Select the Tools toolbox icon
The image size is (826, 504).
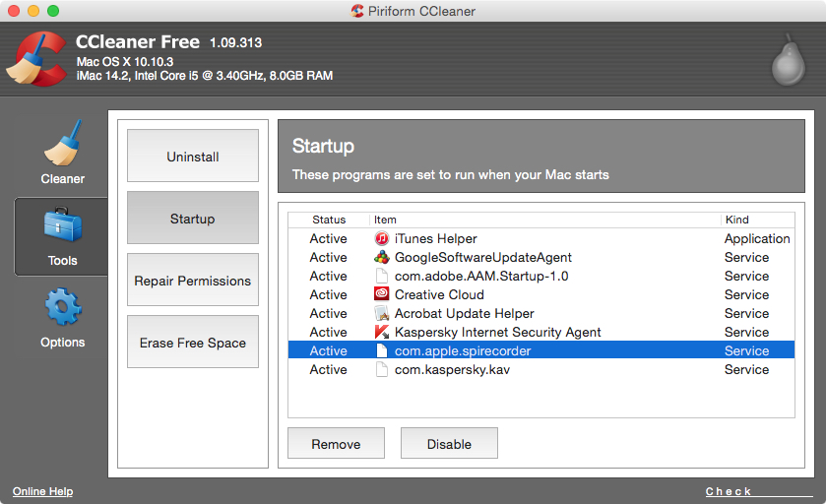point(63,224)
